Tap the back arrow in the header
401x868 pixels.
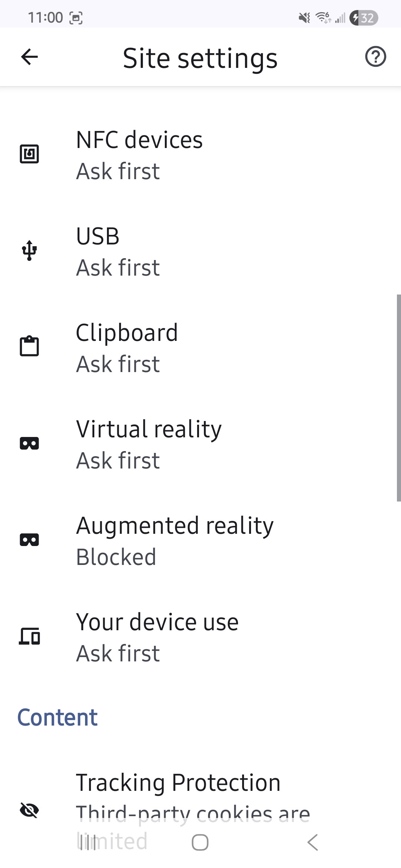click(x=29, y=57)
